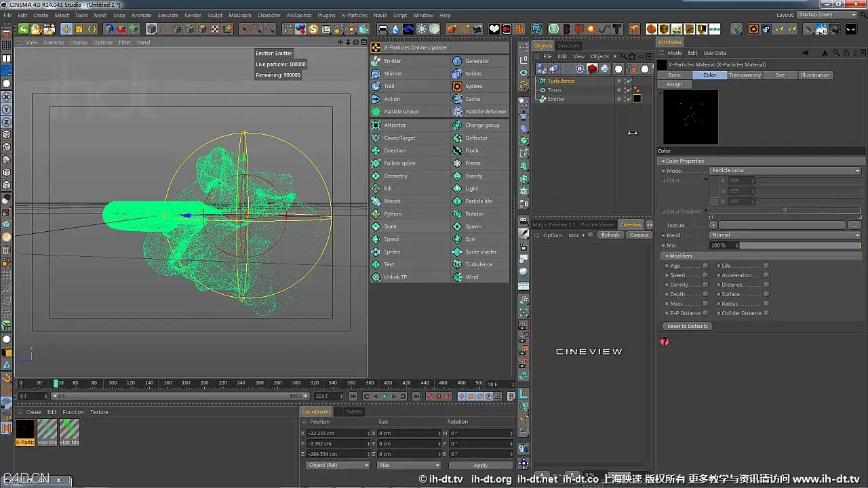Click the Undo arrow icon in toolbar

tap(23, 29)
